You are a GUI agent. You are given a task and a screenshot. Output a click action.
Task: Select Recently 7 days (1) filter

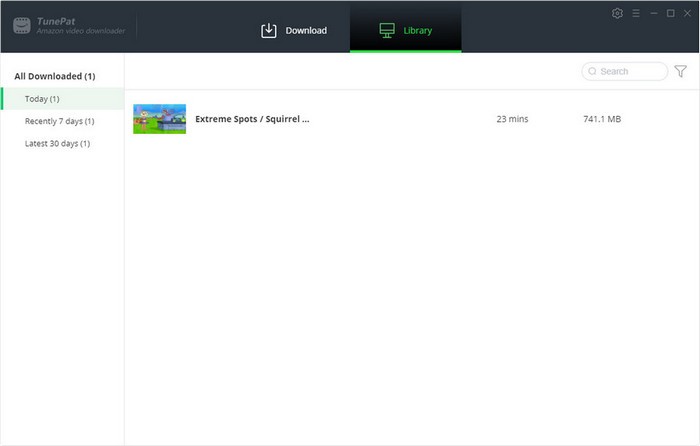click(x=59, y=121)
